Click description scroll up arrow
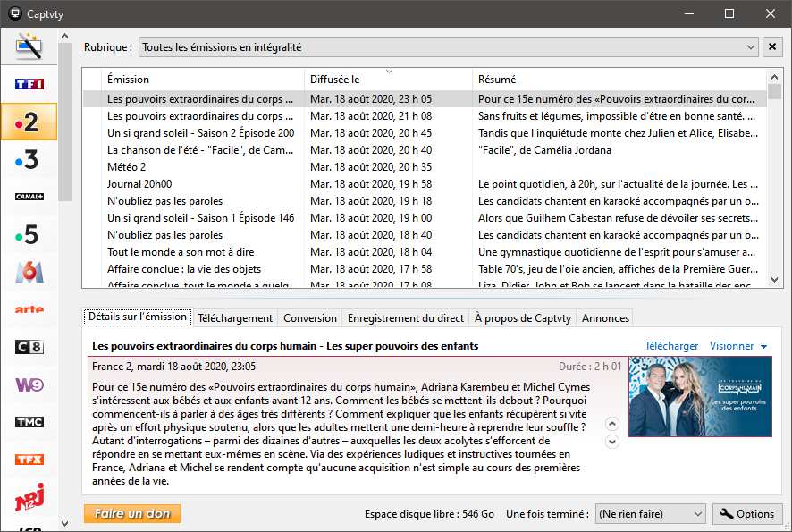Image resolution: width=792 pixels, height=532 pixels. 611,424
